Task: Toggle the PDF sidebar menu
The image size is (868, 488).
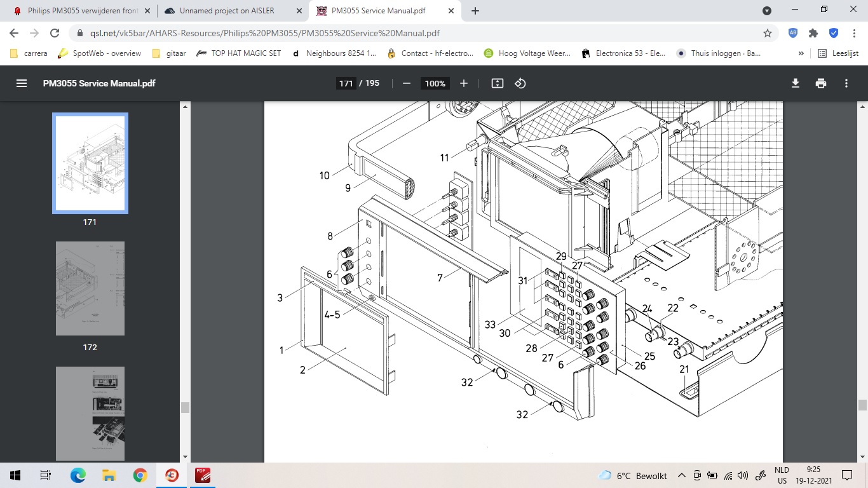Action: pos(22,83)
